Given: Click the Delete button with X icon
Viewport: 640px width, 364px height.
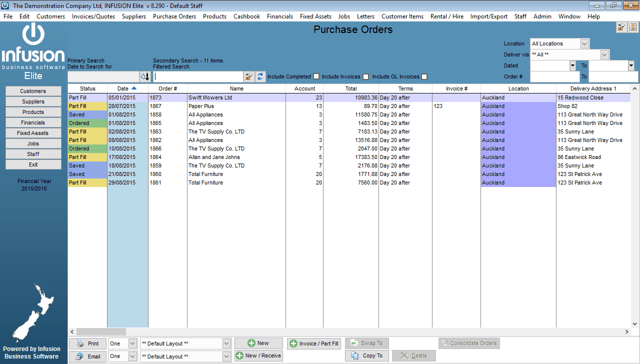Looking at the screenshot, I should (x=414, y=355).
